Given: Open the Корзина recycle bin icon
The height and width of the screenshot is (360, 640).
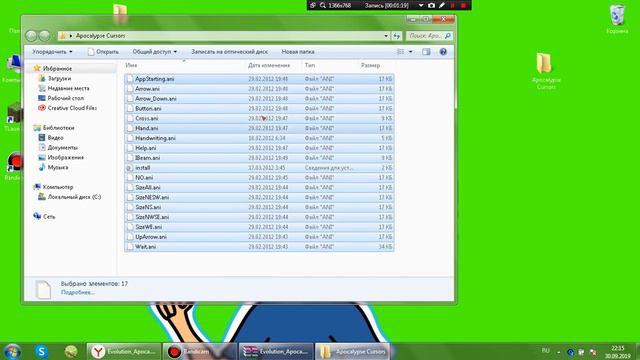Looking at the screenshot, I should [x=617, y=19].
